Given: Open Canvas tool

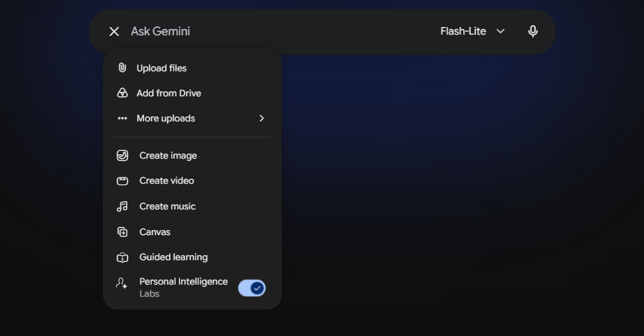Looking at the screenshot, I should point(192,232).
